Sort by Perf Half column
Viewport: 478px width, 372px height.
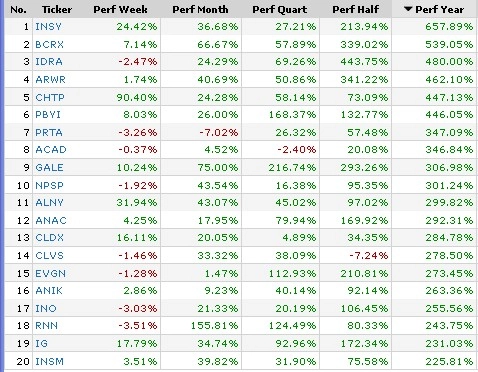pyautogui.click(x=356, y=9)
